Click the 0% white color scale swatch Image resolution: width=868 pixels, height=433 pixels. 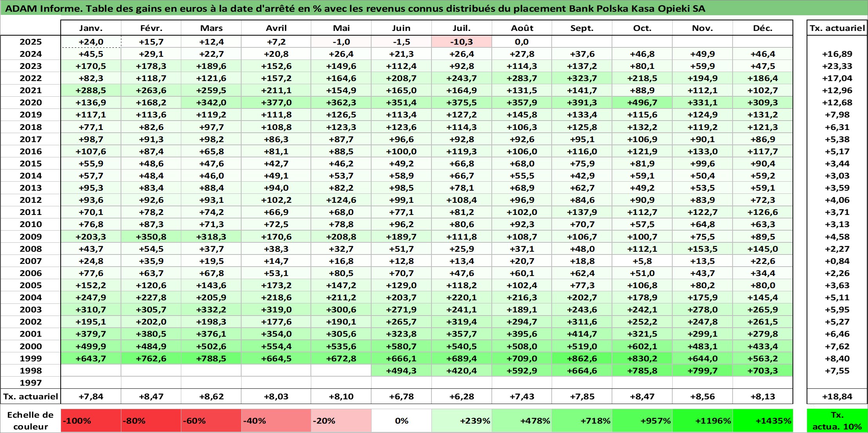[x=401, y=420]
